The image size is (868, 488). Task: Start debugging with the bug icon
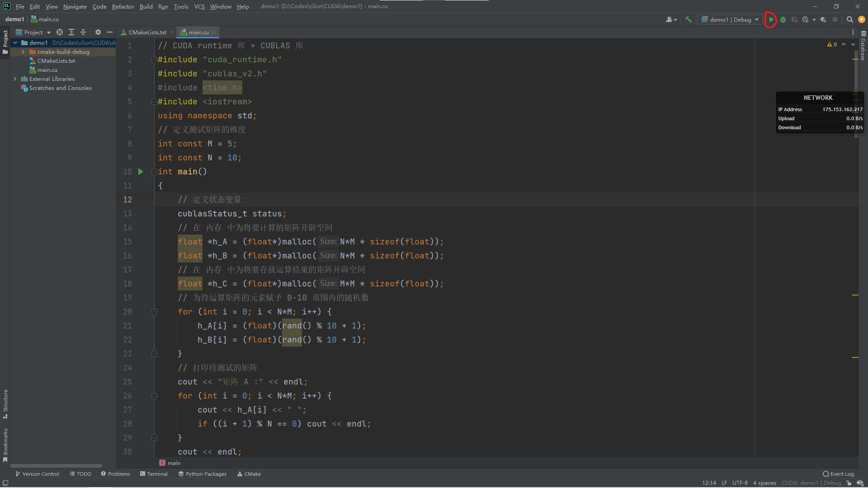(783, 19)
